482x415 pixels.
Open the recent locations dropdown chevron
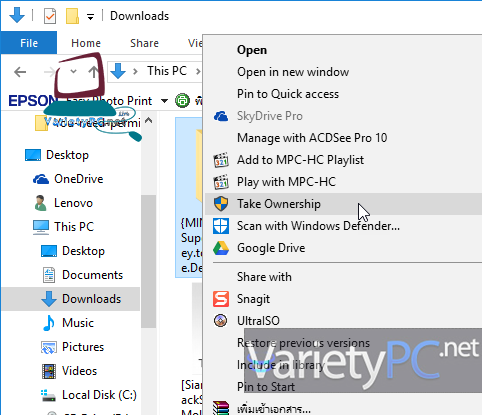[73, 71]
